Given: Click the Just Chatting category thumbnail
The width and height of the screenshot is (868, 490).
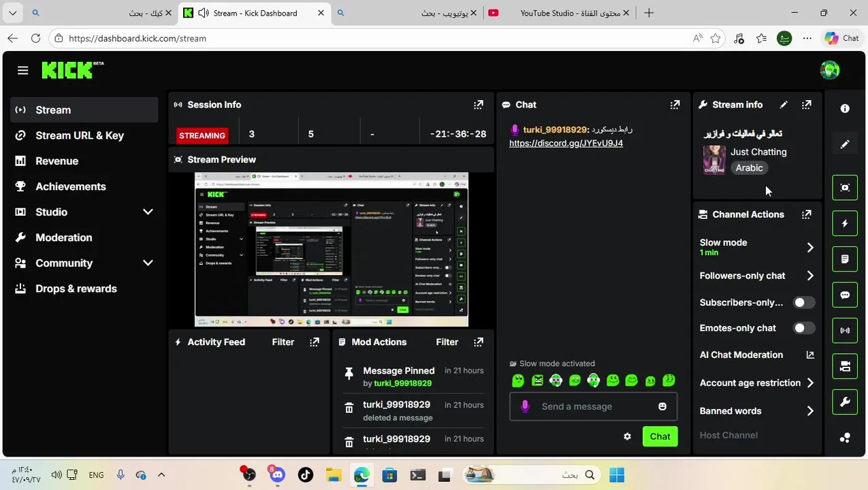Looking at the screenshot, I should click(x=714, y=161).
